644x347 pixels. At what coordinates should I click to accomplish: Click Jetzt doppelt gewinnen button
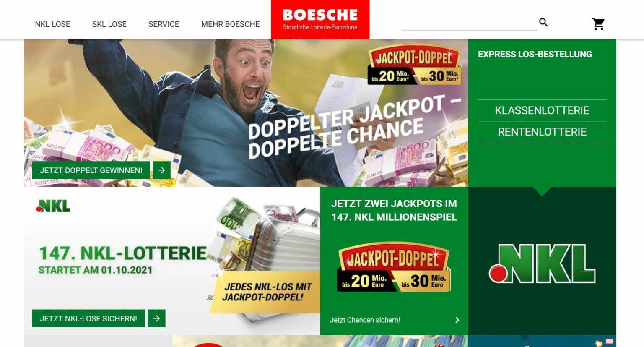(91, 170)
